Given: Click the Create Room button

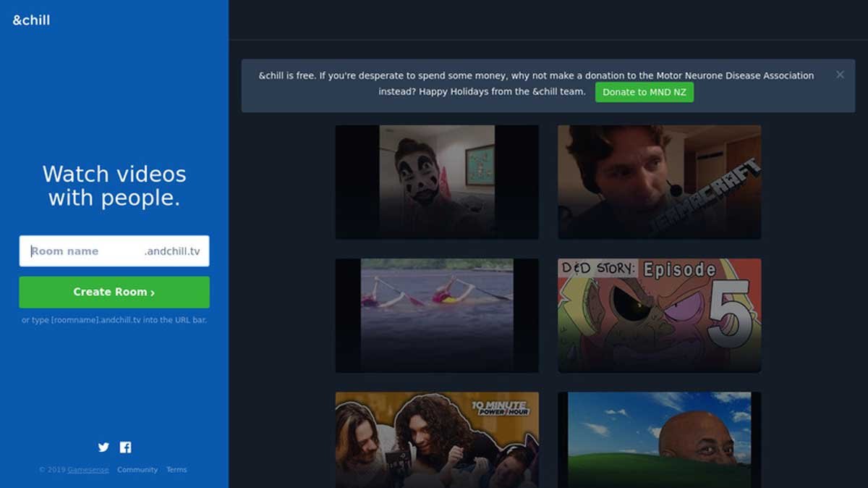Looking at the screenshot, I should tap(114, 292).
